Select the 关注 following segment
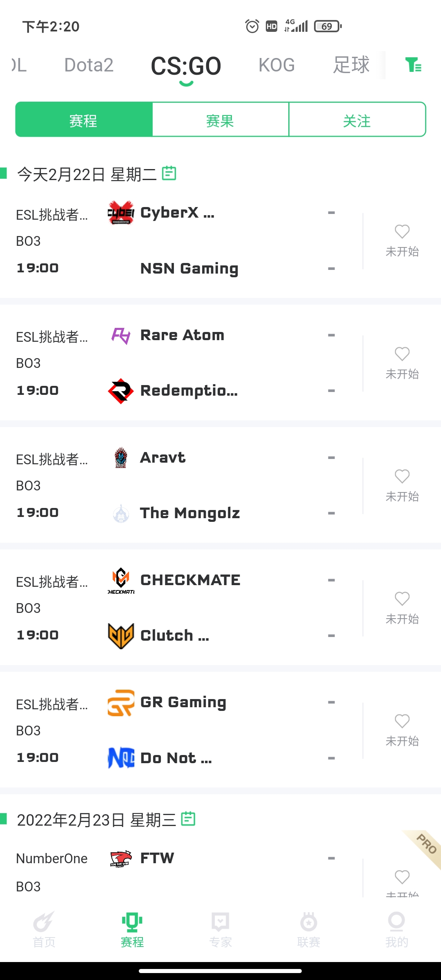The height and width of the screenshot is (980, 441). click(357, 120)
